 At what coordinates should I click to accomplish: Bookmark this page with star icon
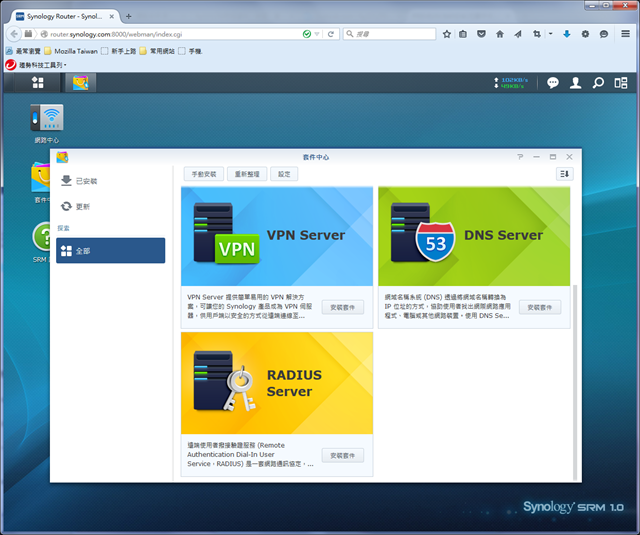click(x=447, y=34)
